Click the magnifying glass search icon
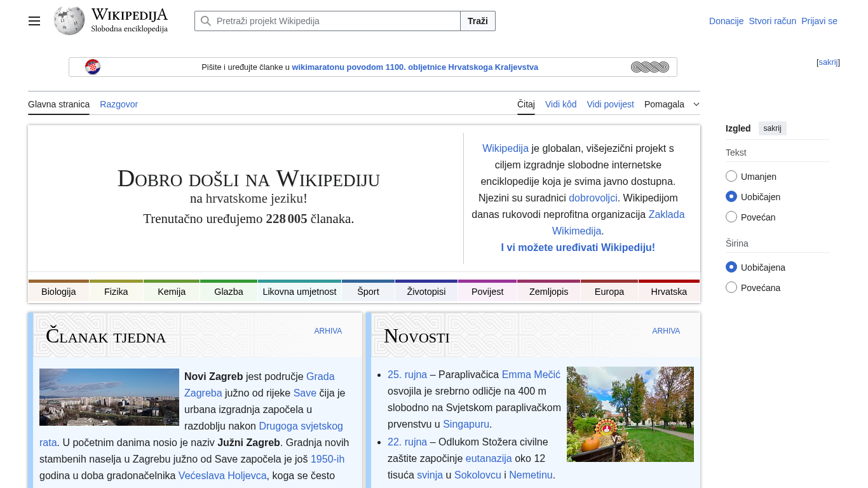This screenshot has width=868, height=488. click(205, 21)
